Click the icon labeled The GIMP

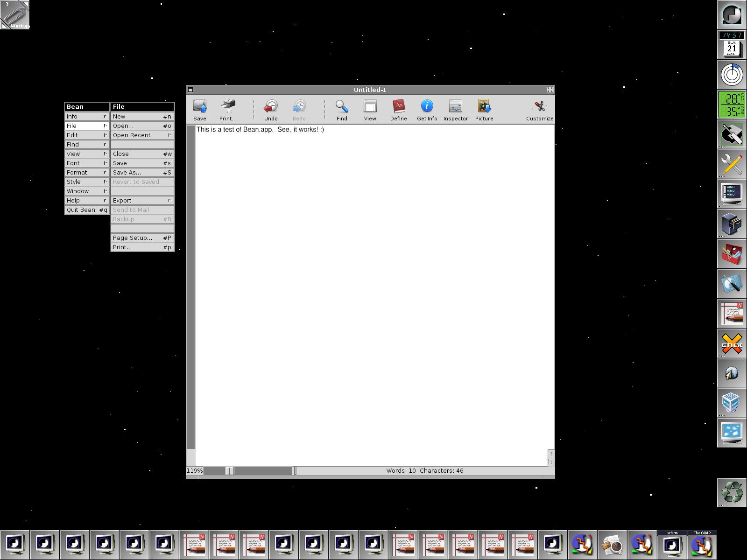tap(702, 545)
